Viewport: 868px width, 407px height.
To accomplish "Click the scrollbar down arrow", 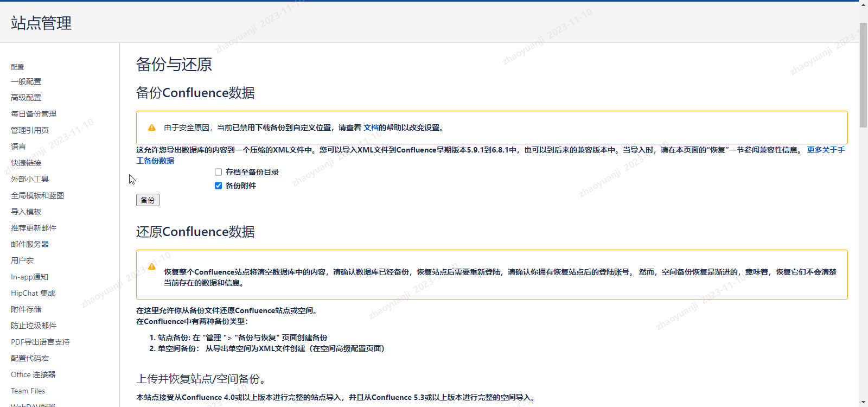I will coord(863,402).
